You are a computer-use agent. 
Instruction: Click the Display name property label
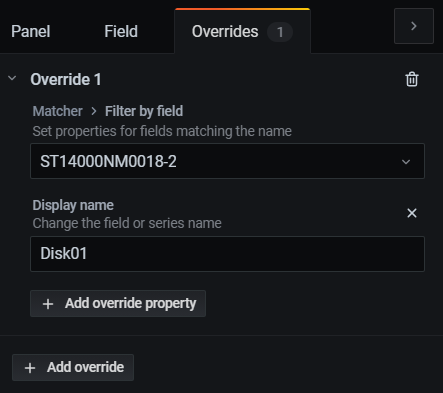(x=73, y=205)
